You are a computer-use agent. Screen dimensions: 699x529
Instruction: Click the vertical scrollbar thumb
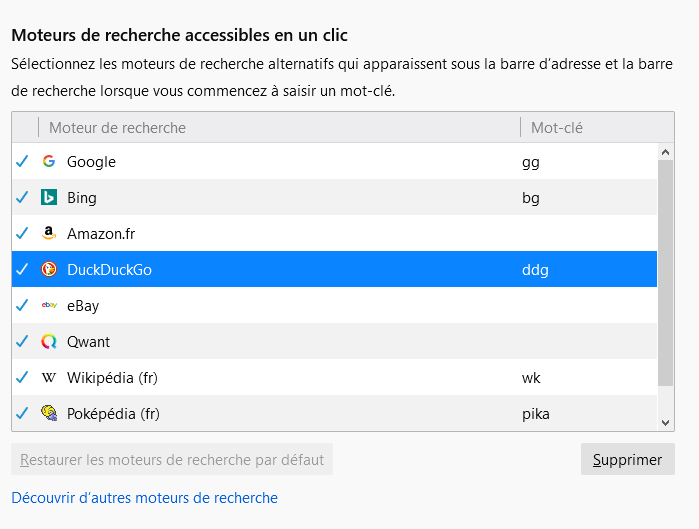tap(666, 270)
